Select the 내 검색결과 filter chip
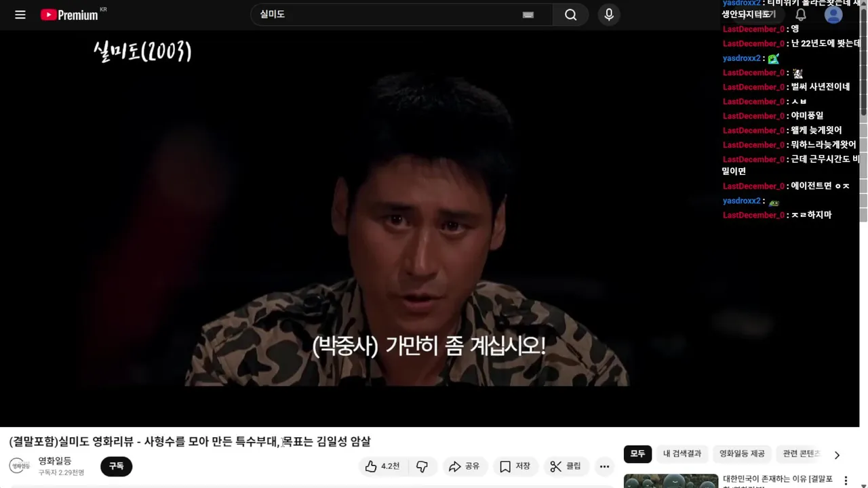This screenshot has width=868, height=488. click(682, 454)
